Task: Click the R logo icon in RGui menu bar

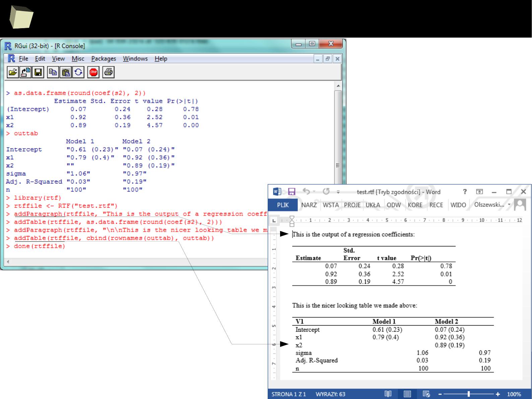Action: pos(11,58)
